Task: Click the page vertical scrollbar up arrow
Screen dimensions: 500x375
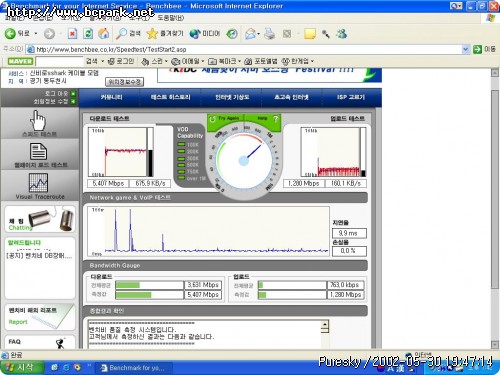Action: pyautogui.click(x=495, y=73)
